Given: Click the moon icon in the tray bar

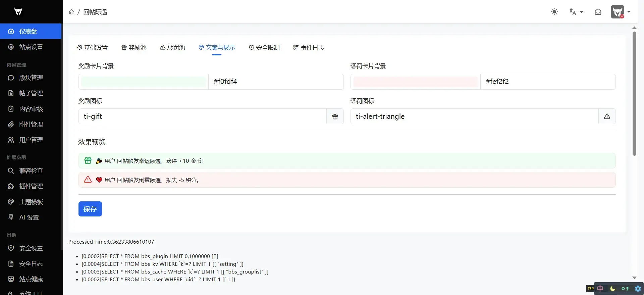Looking at the screenshot, I should 612,289.
